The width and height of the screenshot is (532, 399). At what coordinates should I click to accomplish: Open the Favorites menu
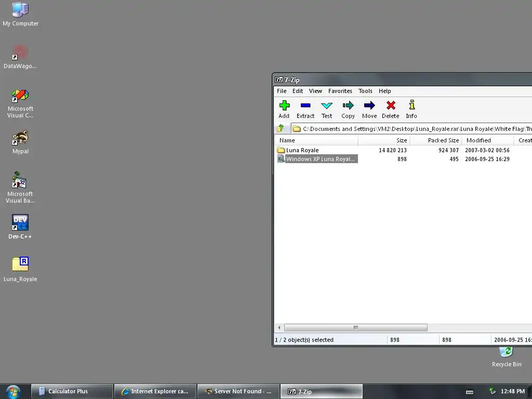(340, 91)
